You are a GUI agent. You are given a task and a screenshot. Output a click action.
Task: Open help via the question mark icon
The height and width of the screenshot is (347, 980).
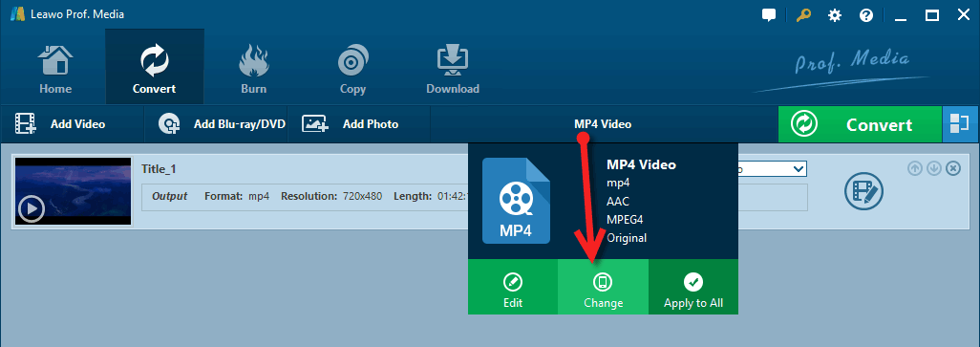tap(866, 15)
